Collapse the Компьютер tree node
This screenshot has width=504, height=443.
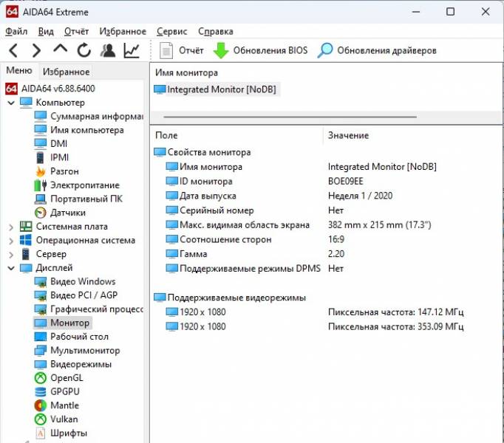point(11,103)
